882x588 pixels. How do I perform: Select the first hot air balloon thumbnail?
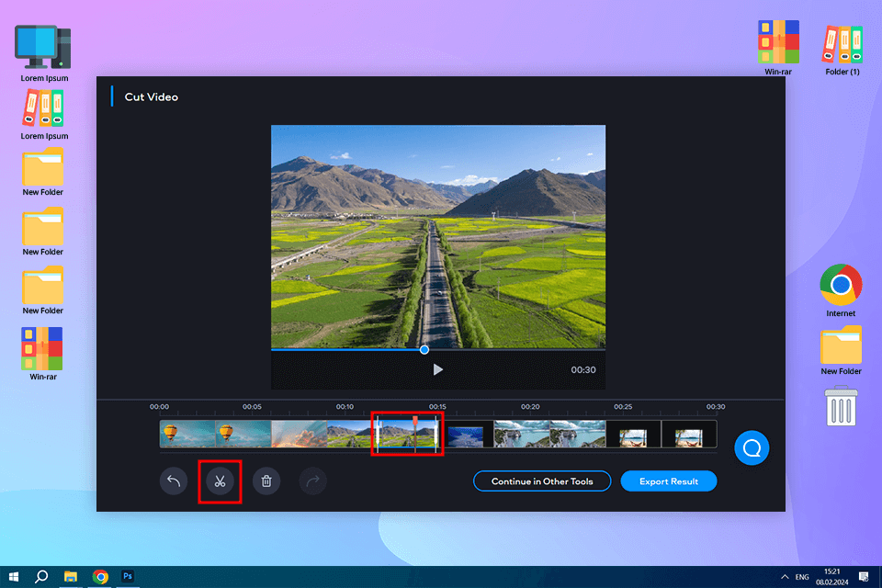pos(187,434)
